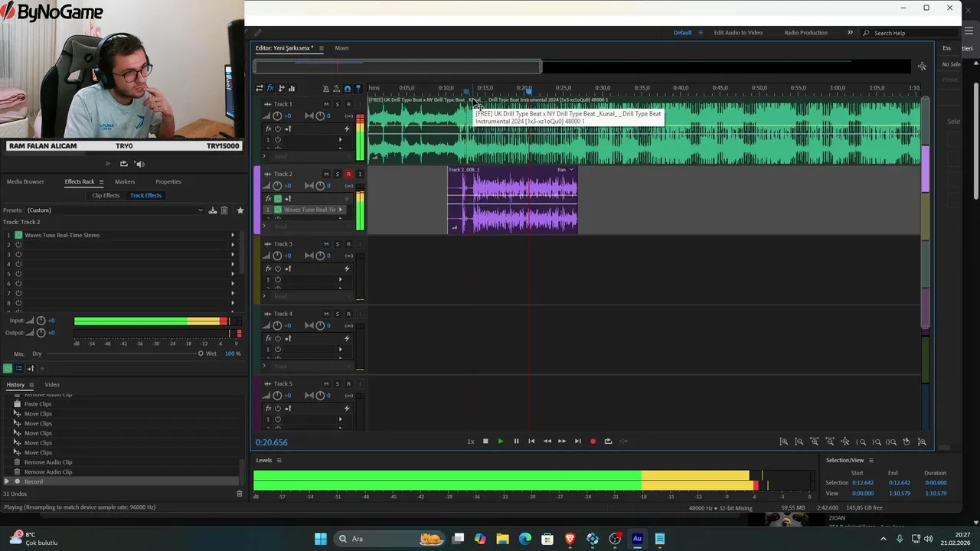Move playhead to next marker
The image size is (980, 551).
tap(577, 442)
